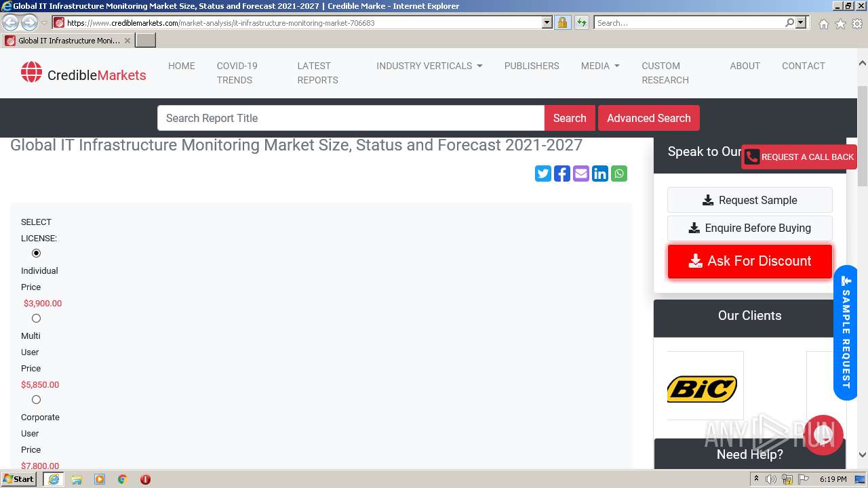Share report via email icon
Image resolution: width=868 pixels, height=488 pixels.
pos(581,174)
